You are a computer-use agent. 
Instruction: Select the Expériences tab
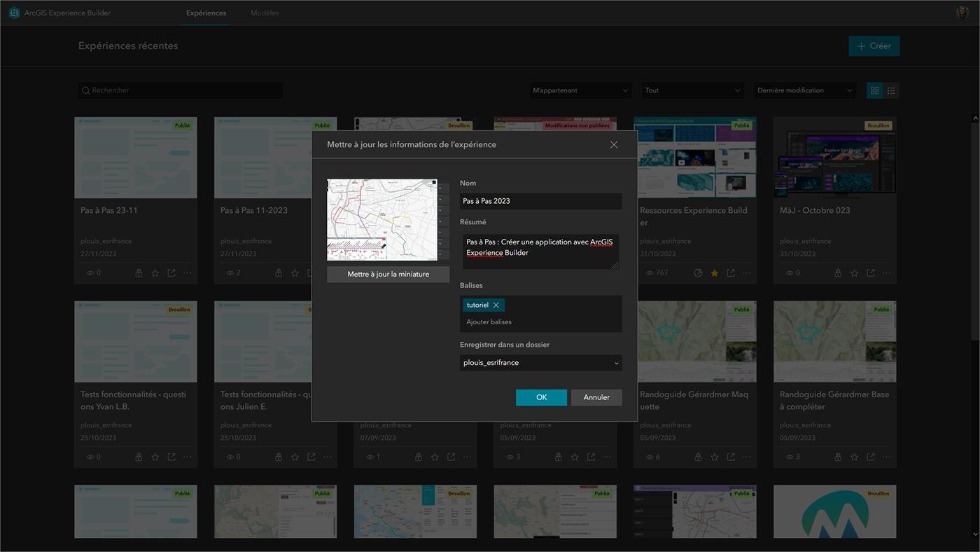coord(206,13)
